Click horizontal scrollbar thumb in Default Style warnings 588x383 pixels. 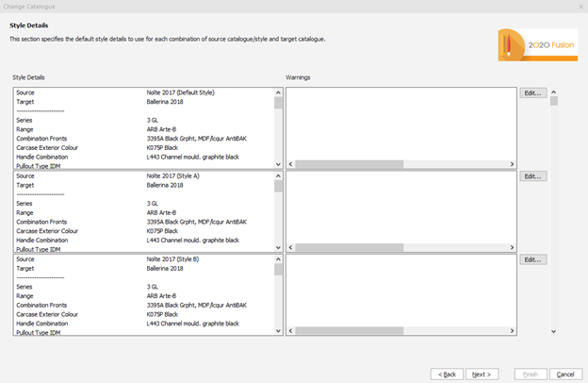point(349,164)
